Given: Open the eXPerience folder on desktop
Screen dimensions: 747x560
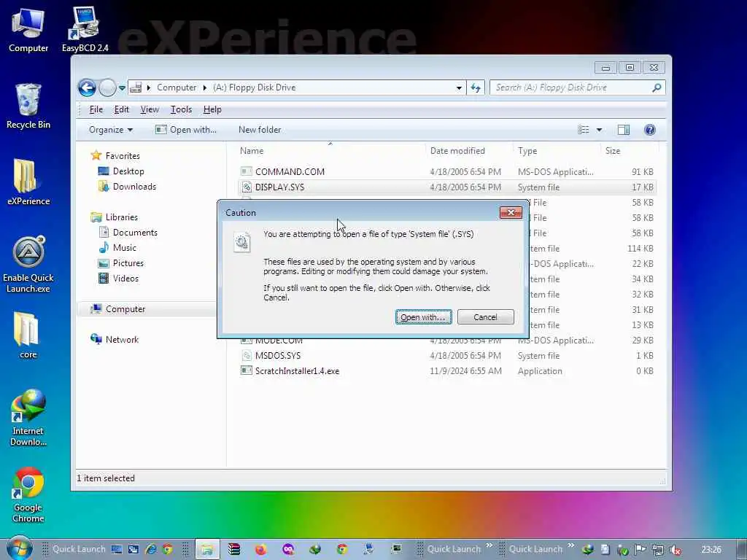Looking at the screenshot, I should [28, 182].
